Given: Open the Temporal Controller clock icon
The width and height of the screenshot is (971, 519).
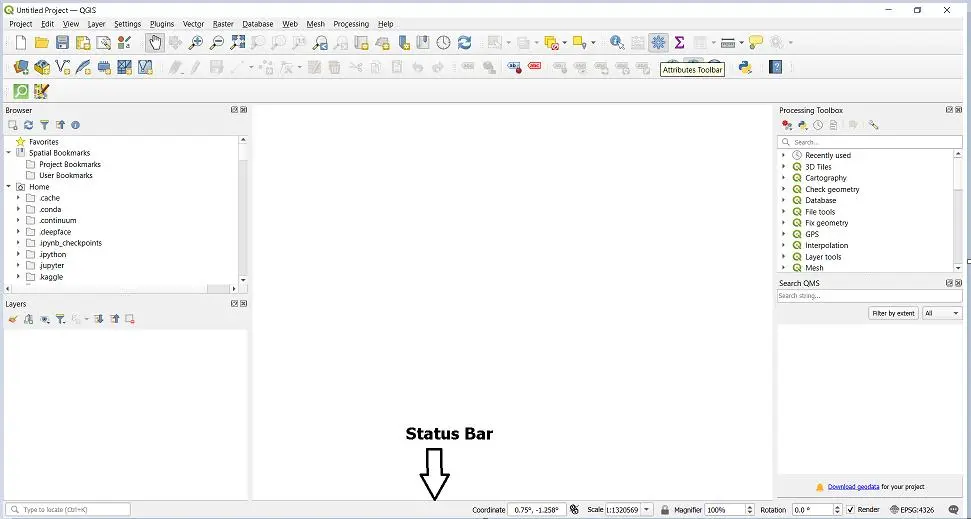Looking at the screenshot, I should (443, 43).
